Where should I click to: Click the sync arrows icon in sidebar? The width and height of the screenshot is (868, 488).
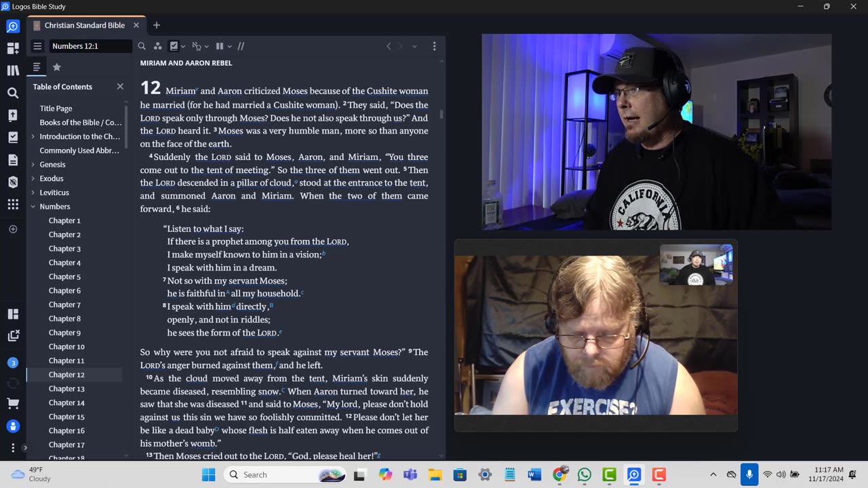[x=13, y=384]
